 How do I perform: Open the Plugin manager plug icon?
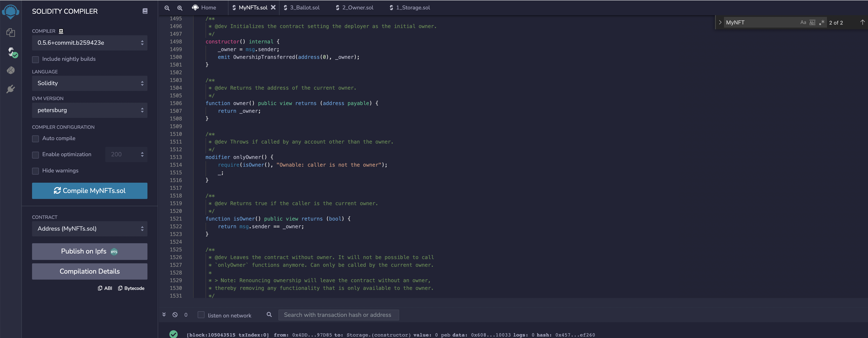coord(10,89)
